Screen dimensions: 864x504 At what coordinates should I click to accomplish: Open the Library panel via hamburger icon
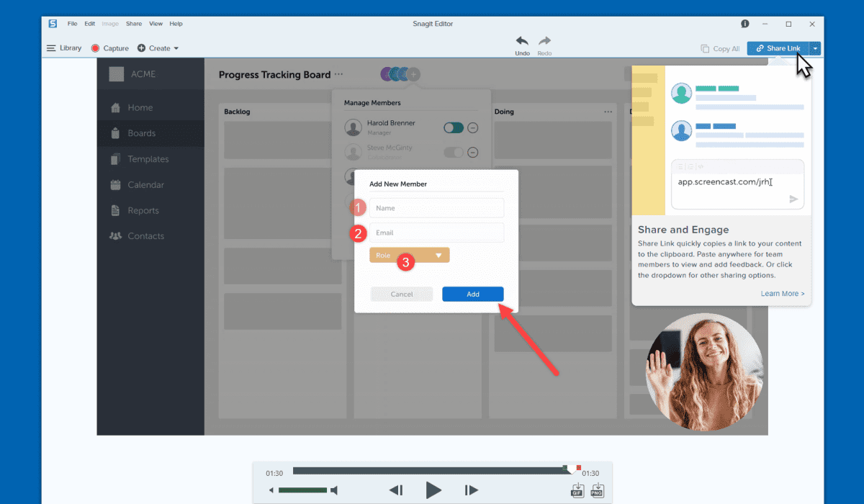pos(51,48)
